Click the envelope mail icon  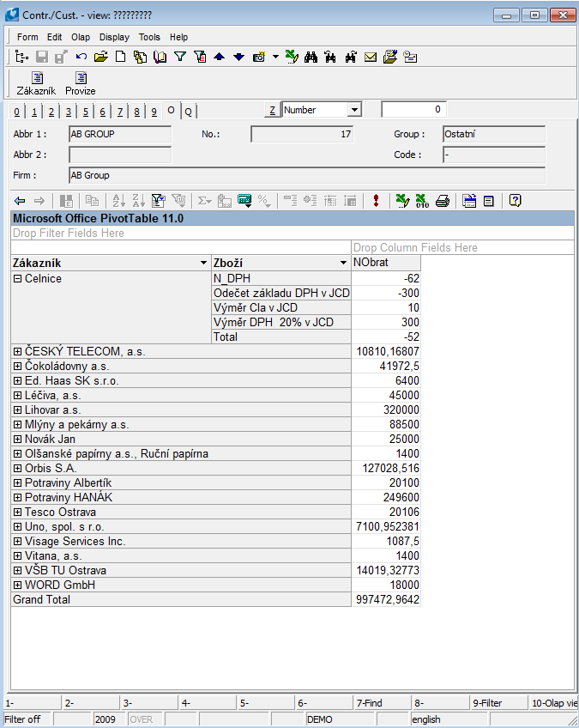[x=371, y=58]
